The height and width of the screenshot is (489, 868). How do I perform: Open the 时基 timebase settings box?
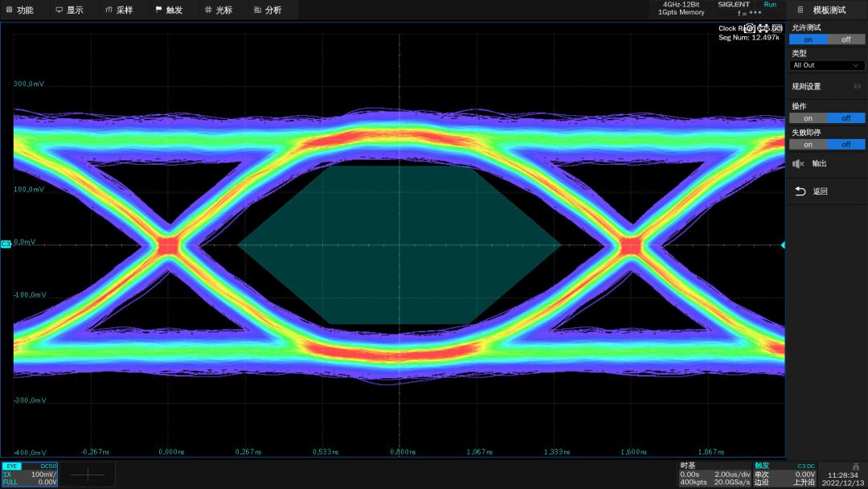click(714, 474)
